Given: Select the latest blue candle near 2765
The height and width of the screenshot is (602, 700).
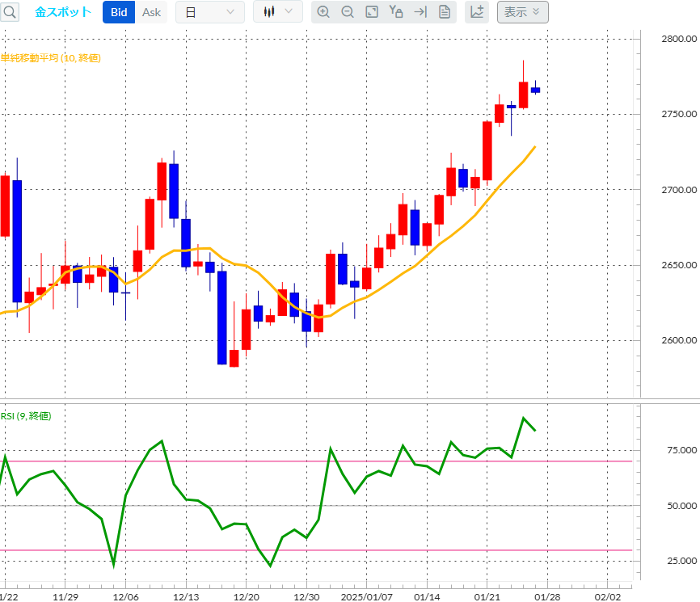Looking at the screenshot, I should pyautogui.click(x=535, y=90).
